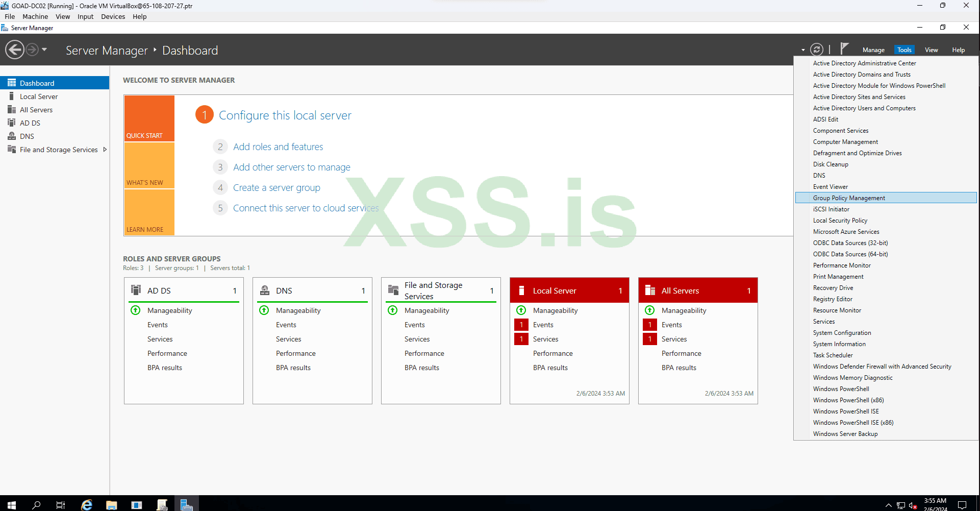This screenshot has width=980, height=511.
Task: Start Task Scheduler from the Tools list
Action: [x=886, y=355]
